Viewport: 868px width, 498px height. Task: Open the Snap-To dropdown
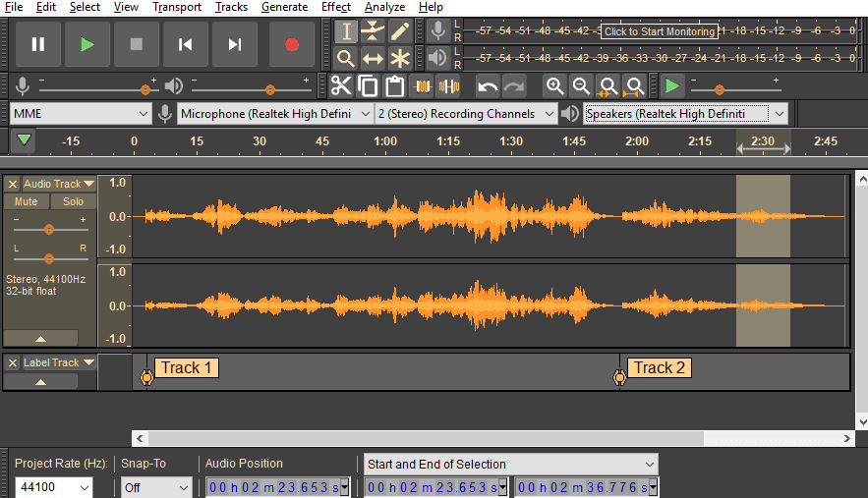[x=156, y=487]
